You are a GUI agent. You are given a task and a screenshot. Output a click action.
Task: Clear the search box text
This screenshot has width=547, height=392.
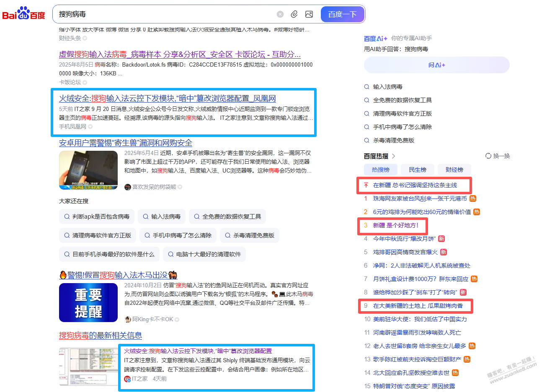point(280,14)
